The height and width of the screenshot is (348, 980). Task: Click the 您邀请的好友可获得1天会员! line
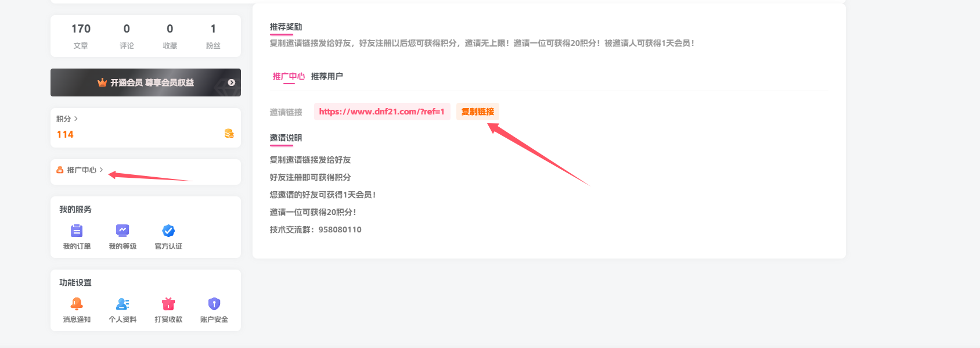pyautogui.click(x=323, y=195)
